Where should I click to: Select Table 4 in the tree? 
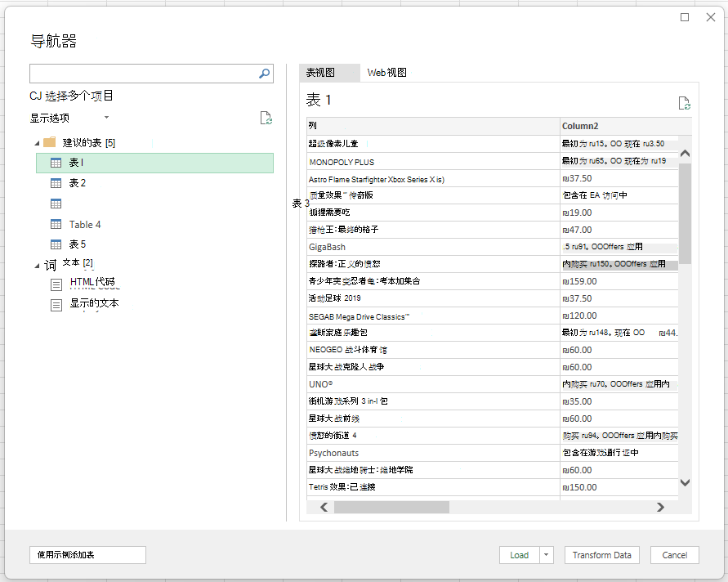85,224
